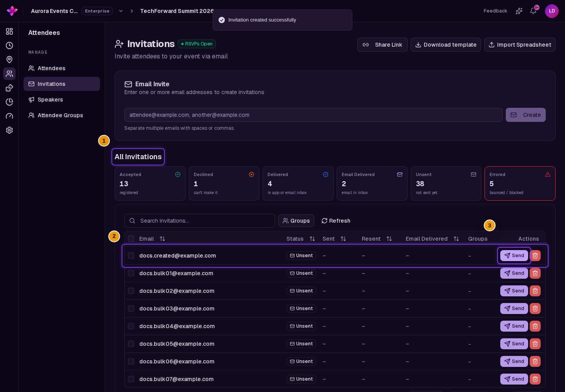
Task: Open the settings gear icon in sidebar
Action: point(9,130)
